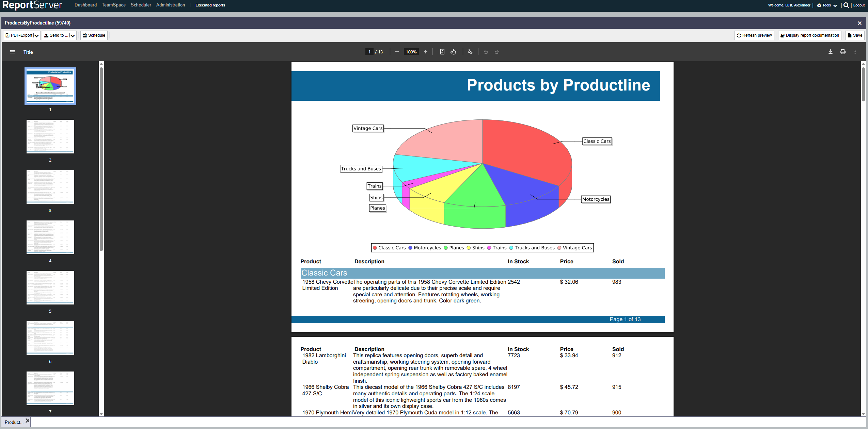Click the page number input field
Screen dimensions: 868x429
coord(369,52)
